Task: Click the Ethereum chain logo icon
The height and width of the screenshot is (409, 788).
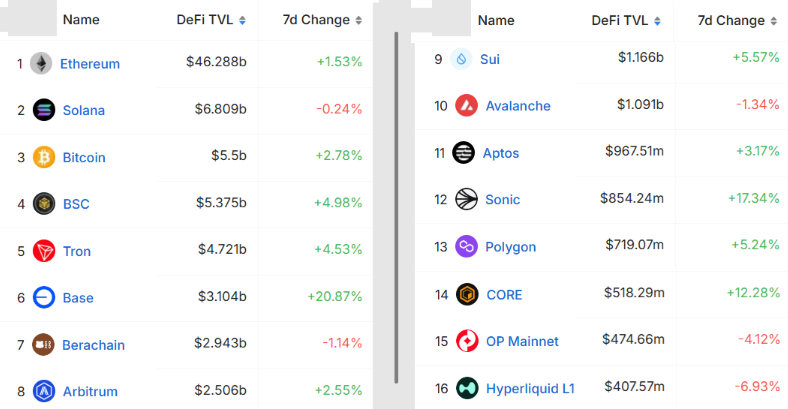Action: click(41, 64)
